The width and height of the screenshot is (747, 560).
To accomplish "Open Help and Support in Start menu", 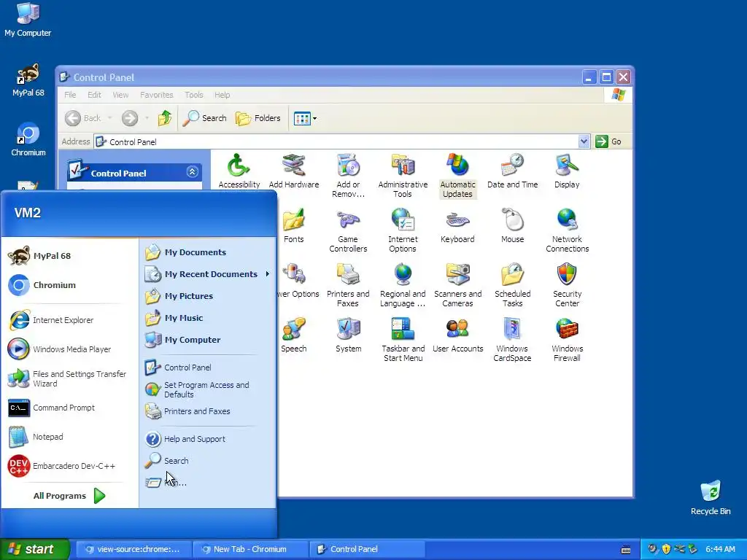I will (x=207, y=438).
